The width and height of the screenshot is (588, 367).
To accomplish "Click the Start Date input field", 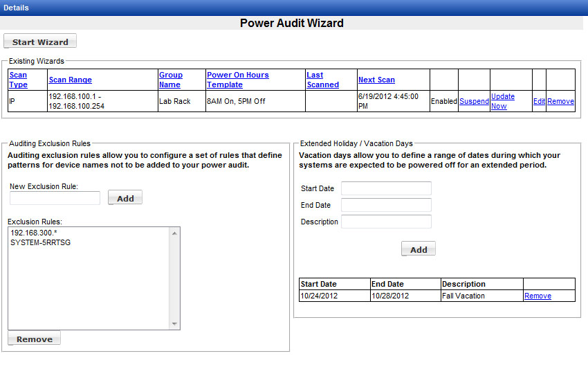I will point(386,189).
